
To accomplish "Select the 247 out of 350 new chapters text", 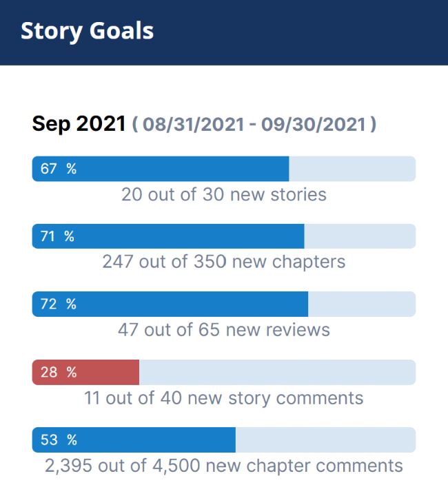I will pos(224,262).
